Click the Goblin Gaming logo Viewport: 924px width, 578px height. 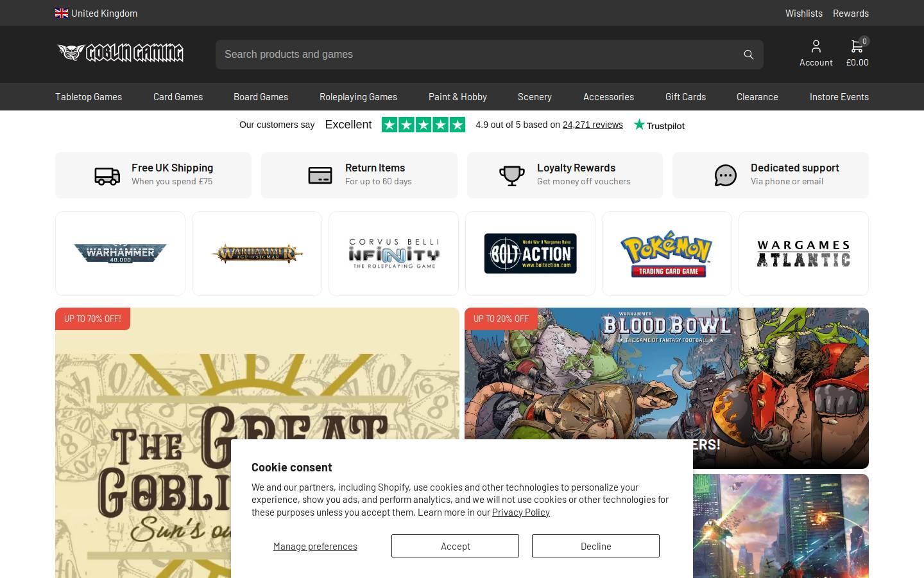click(x=120, y=53)
